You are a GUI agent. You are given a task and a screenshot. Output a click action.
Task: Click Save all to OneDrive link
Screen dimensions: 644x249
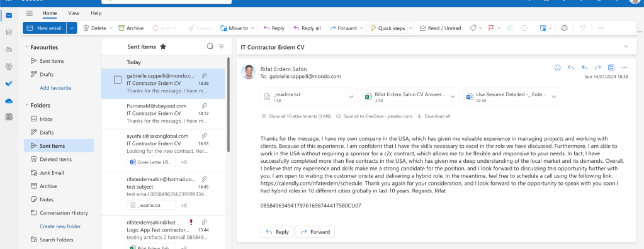374,116
